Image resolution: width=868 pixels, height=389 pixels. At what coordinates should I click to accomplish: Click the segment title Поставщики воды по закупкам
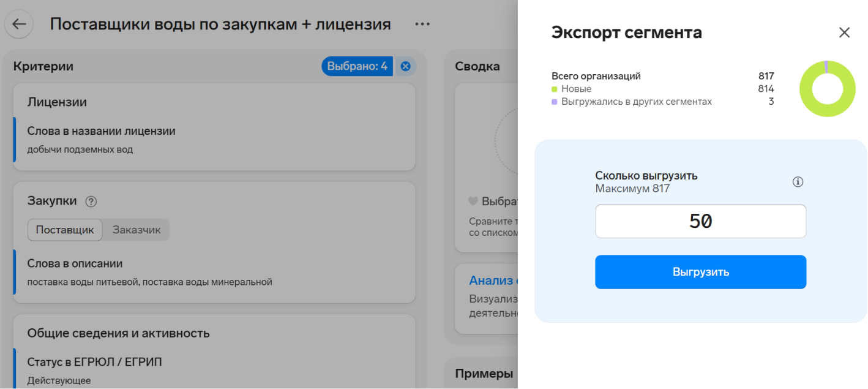click(220, 25)
